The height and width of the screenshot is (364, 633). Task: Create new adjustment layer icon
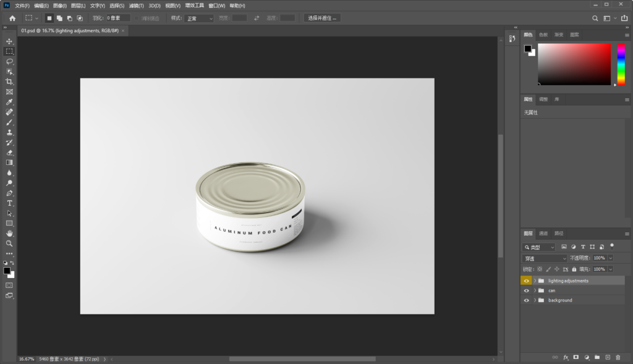[x=587, y=357]
